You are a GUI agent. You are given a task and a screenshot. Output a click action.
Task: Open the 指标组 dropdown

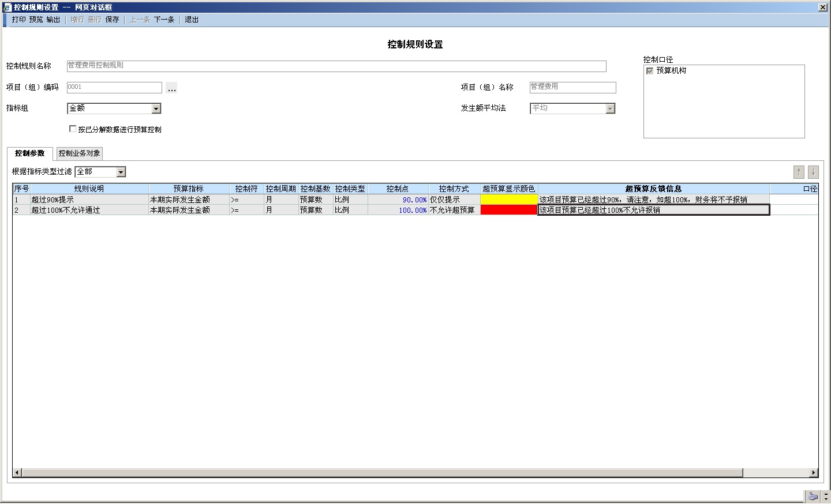156,108
